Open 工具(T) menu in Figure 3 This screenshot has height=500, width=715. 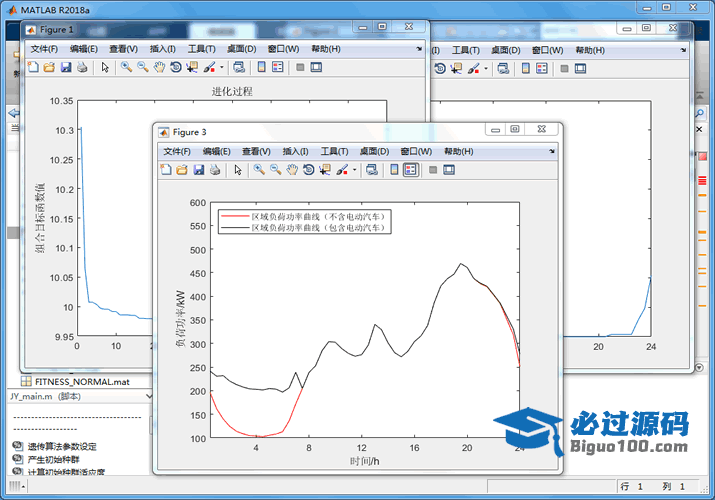click(335, 151)
